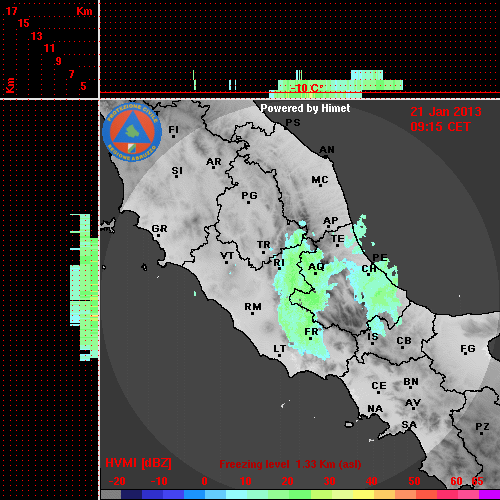Click the FI city label

pos(174,129)
